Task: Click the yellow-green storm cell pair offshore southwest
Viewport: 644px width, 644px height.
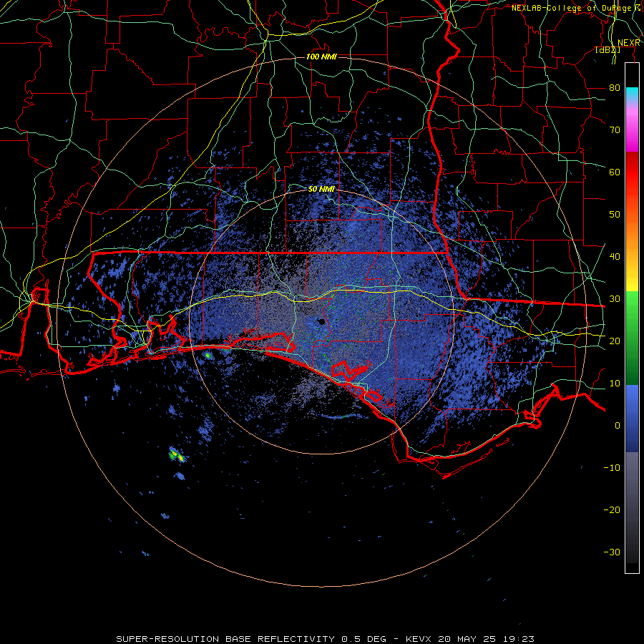Action: tap(177, 455)
